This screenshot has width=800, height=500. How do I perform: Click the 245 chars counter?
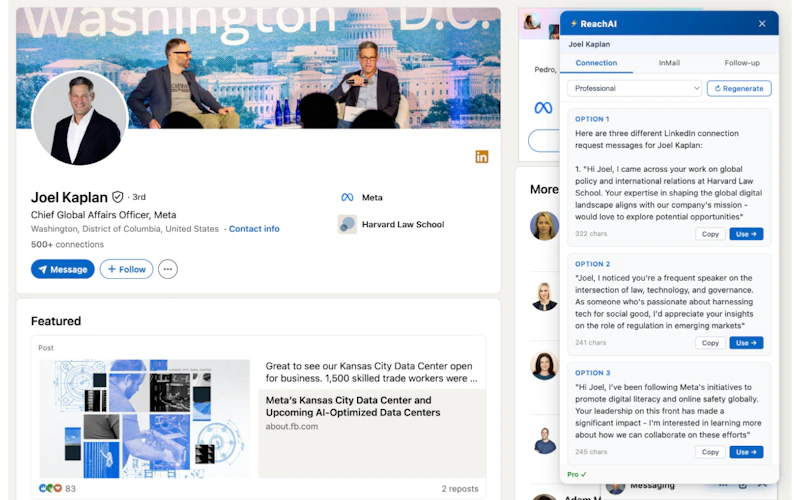[591, 452]
